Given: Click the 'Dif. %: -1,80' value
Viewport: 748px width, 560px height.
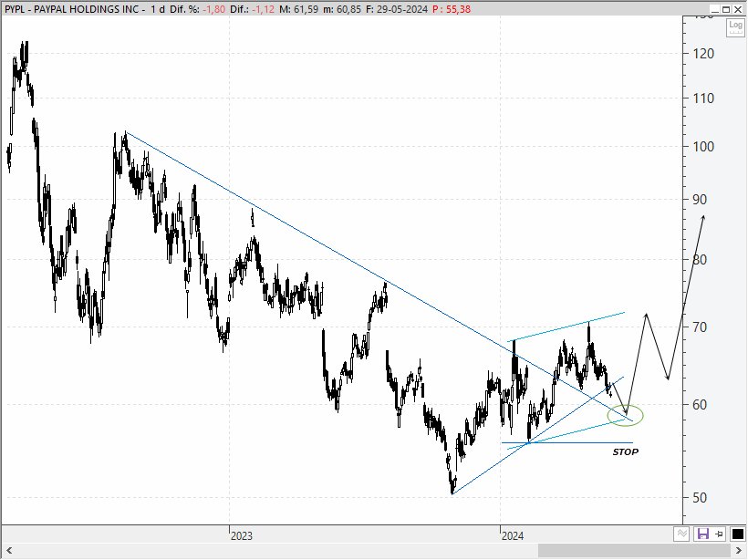Looking at the screenshot, I should (x=198, y=9).
